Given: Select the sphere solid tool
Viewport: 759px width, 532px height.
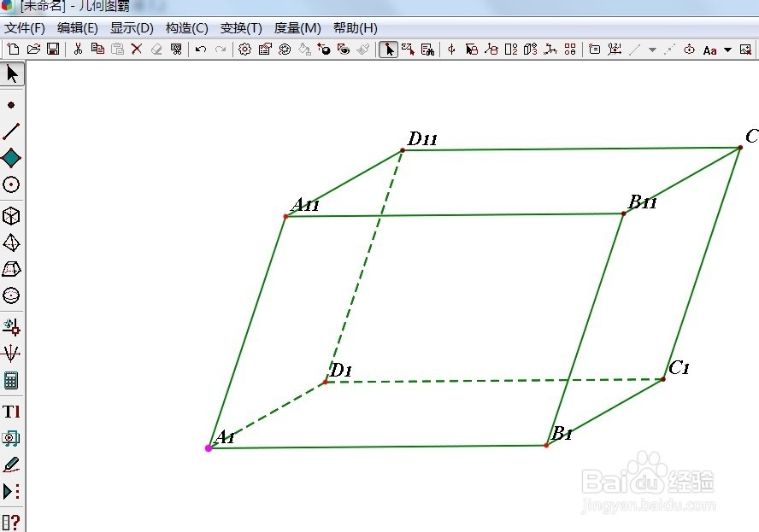Looking at the screenshot, I should pos(11,295).
